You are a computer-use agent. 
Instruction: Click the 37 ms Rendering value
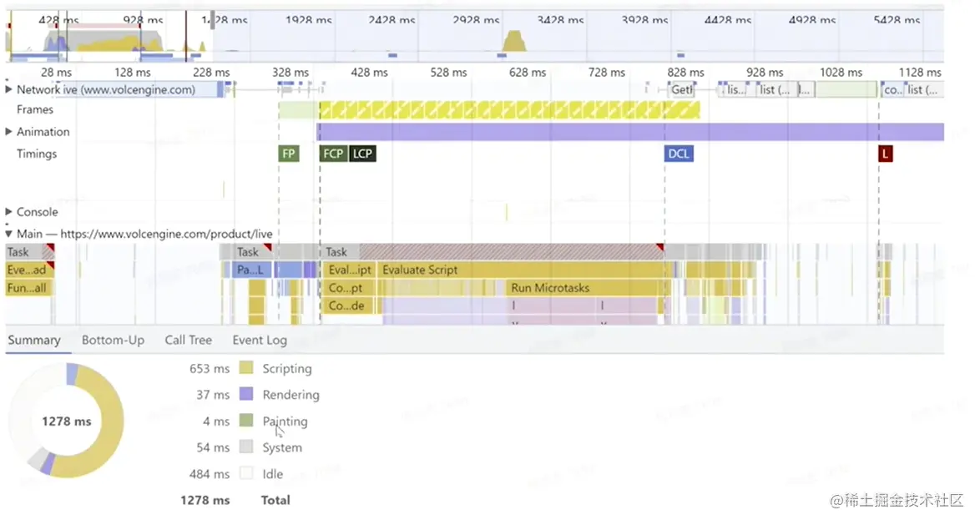click(213, 395)
